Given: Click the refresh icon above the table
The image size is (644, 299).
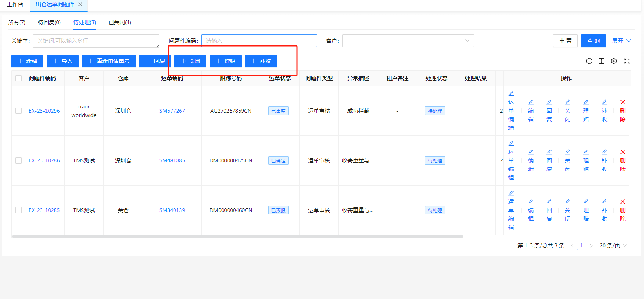Looking at the screenshot, I should (589, 61).
